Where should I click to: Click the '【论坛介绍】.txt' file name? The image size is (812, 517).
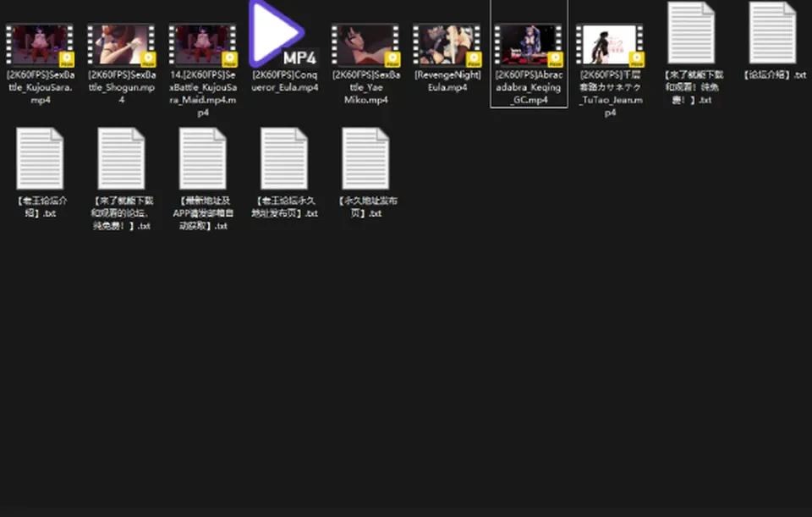tap(774, 74)
